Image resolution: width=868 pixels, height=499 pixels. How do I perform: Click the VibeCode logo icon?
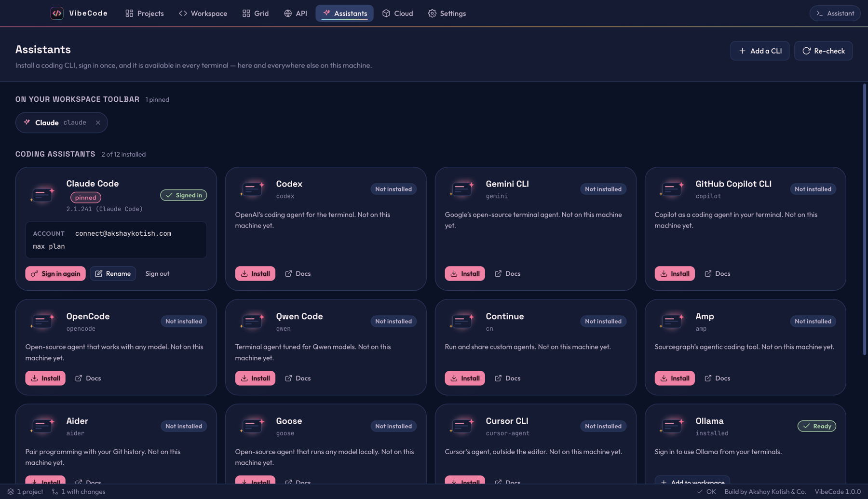coord(57,13)
